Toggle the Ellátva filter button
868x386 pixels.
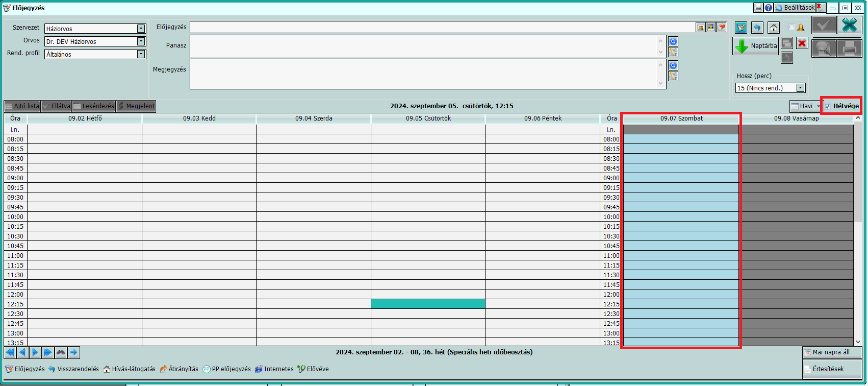(x=57, y=106)
